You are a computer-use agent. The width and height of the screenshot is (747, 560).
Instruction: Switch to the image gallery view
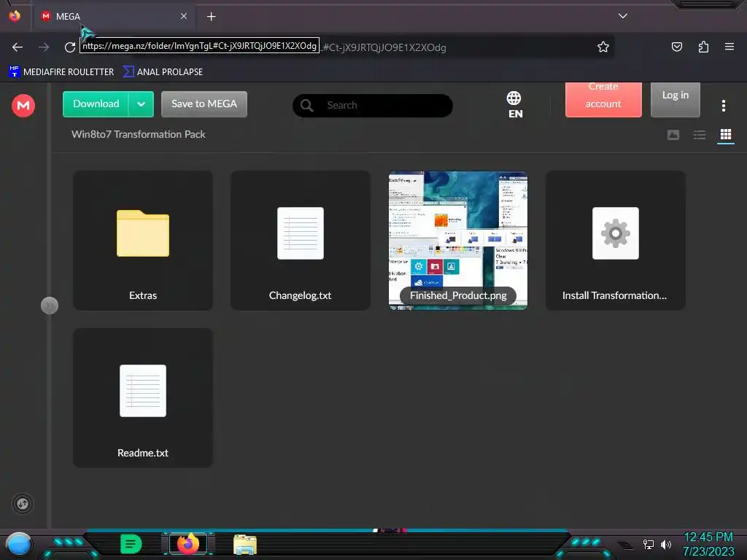673,135
